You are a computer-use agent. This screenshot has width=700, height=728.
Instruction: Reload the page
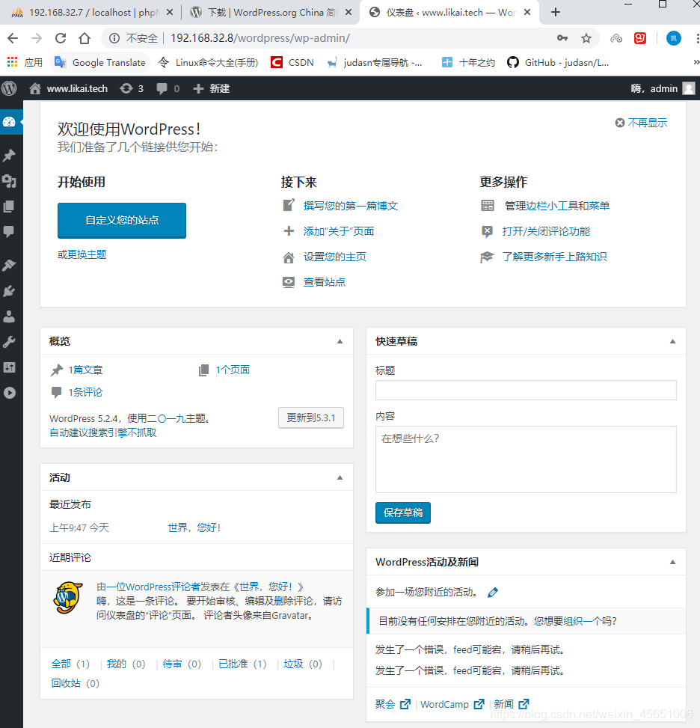61,38
